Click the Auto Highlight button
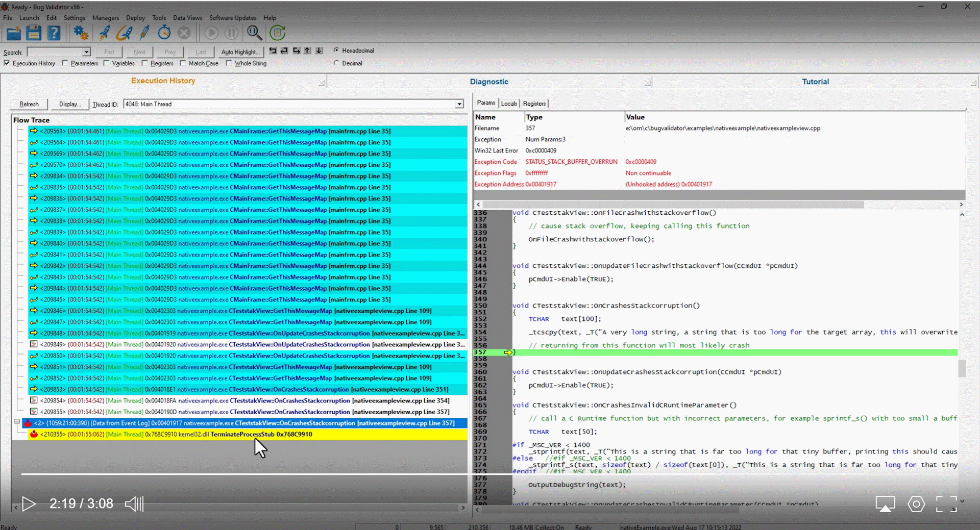 click(x=240, y=52)
